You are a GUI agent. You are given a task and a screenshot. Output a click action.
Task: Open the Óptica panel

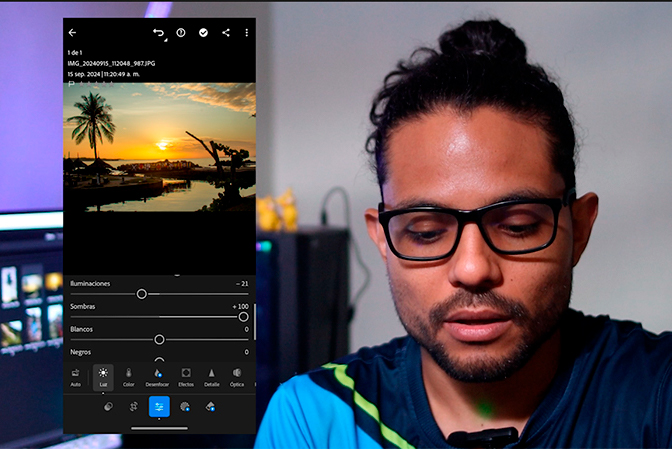[x=237, y=377]
